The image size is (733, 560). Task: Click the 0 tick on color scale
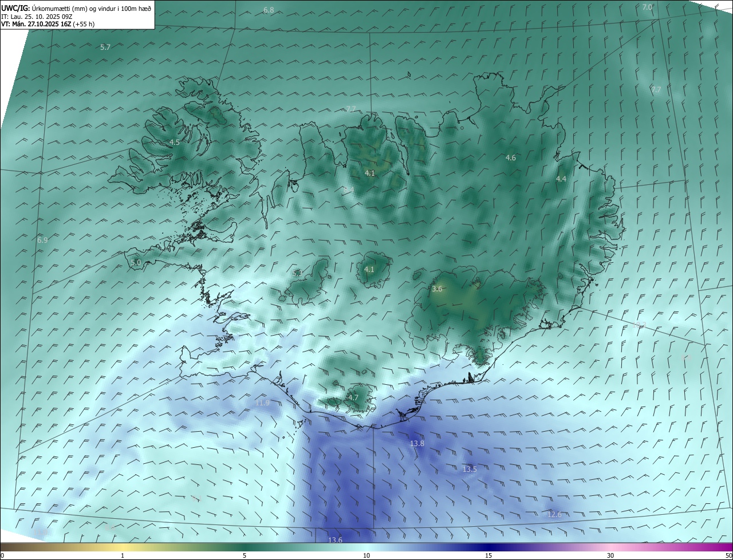pyautogui.click(x=2, y=555)
